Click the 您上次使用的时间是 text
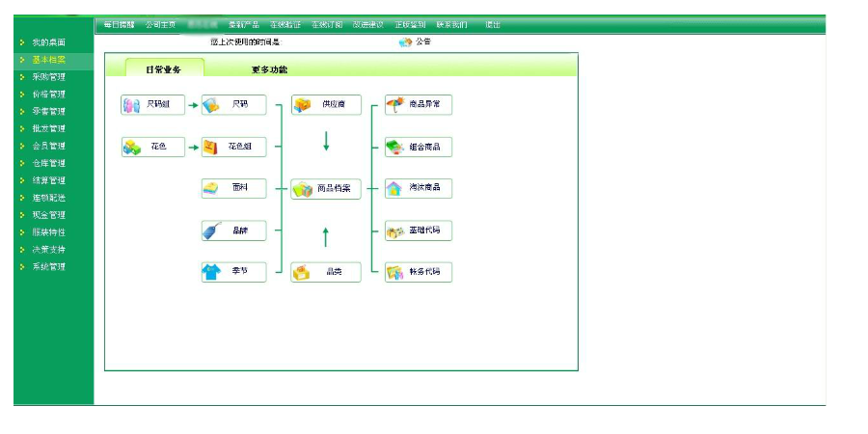This screenshot has height=434, width=868. [x=247, y=42]
